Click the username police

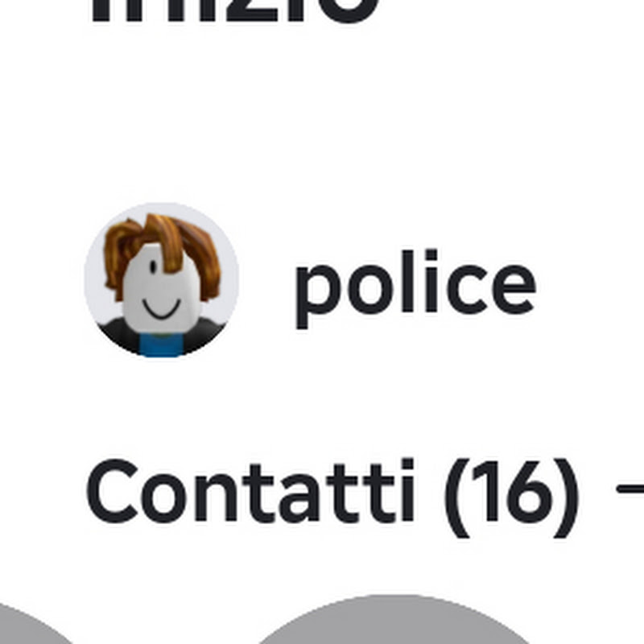(x=415, y=288)
